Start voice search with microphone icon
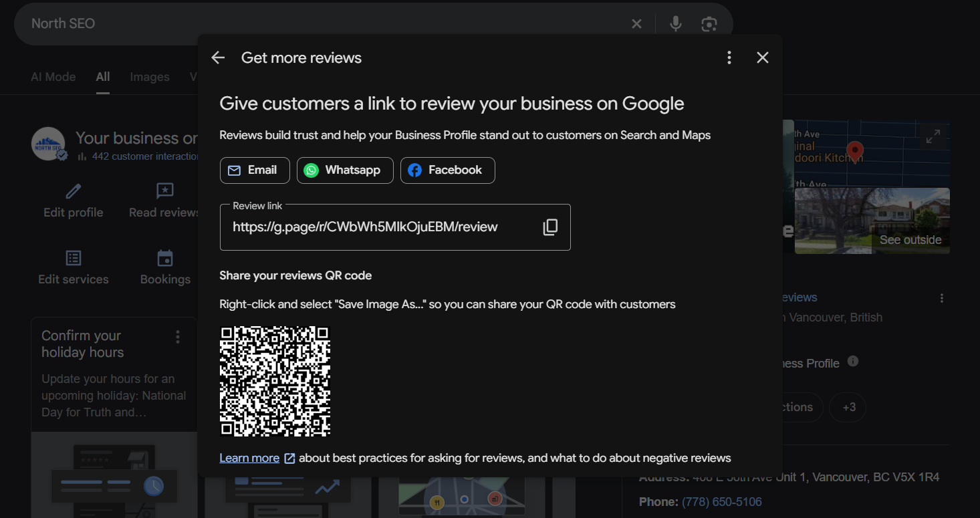 pyautogui.click(x=676, y=24)
